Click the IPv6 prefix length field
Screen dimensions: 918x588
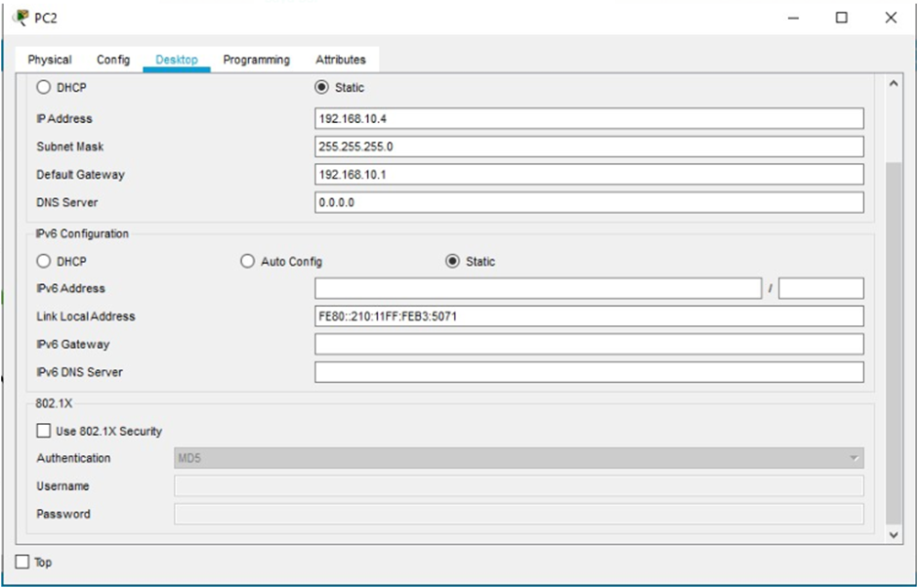click(821, 288)
